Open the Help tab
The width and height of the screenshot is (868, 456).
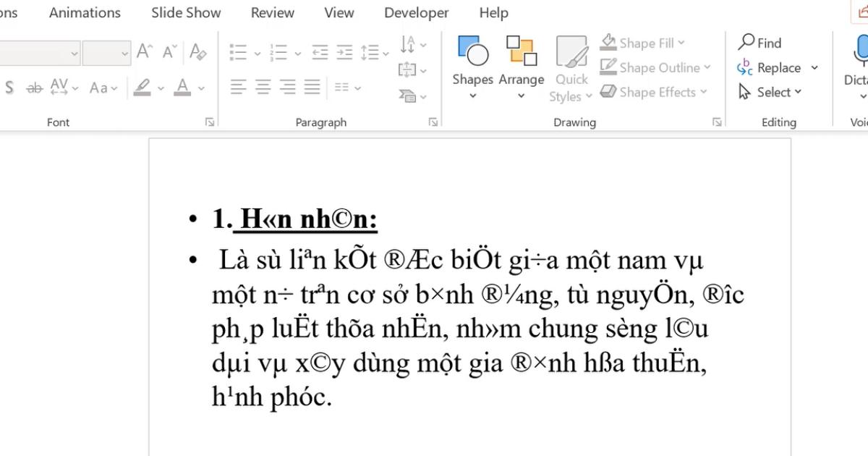[x=493, y=12]
